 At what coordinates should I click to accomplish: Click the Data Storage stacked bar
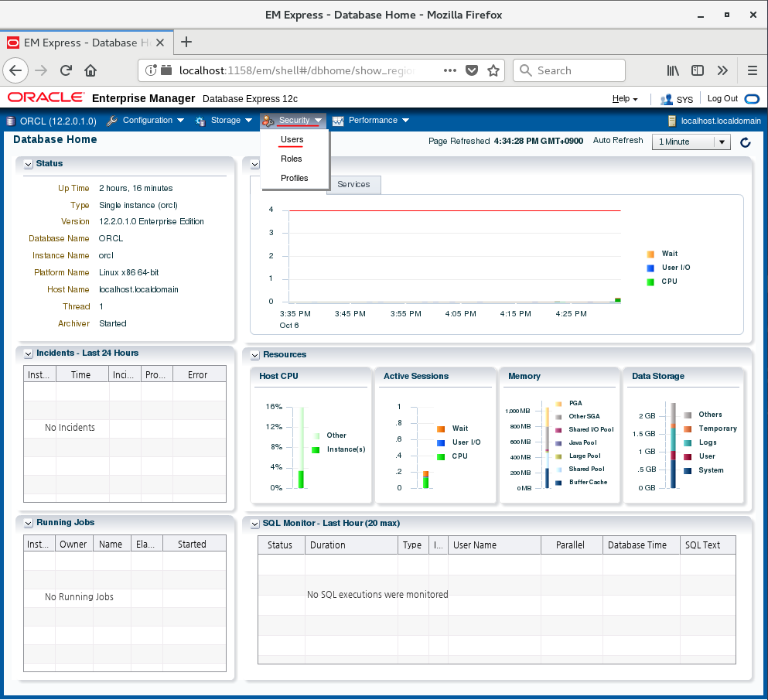[x=674, y=446]
